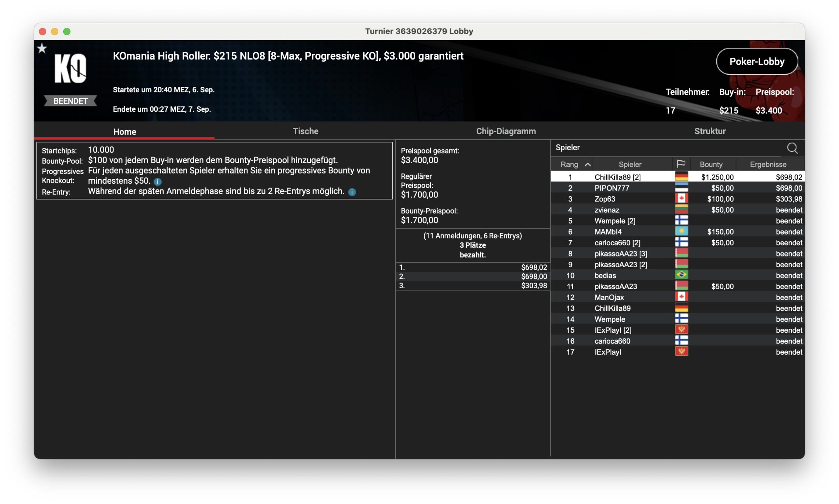Click the Brazilian flag next to bedias
The width and height of the screenshot is (839, 504).
681,275
